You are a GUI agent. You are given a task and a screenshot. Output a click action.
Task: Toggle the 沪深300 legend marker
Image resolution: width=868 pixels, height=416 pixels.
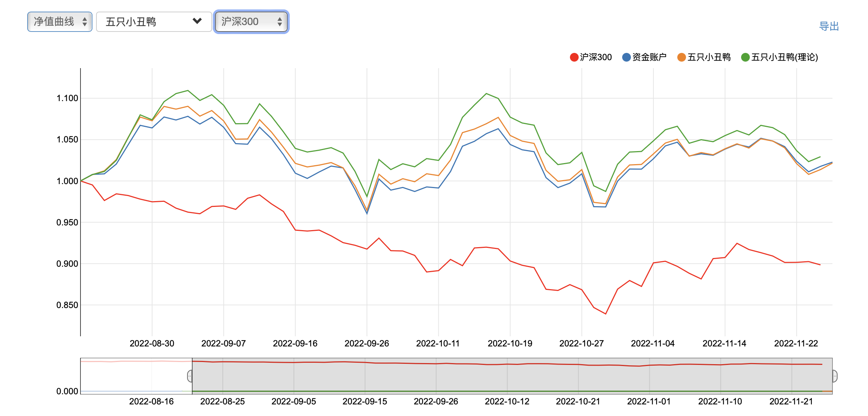[574, 57]
